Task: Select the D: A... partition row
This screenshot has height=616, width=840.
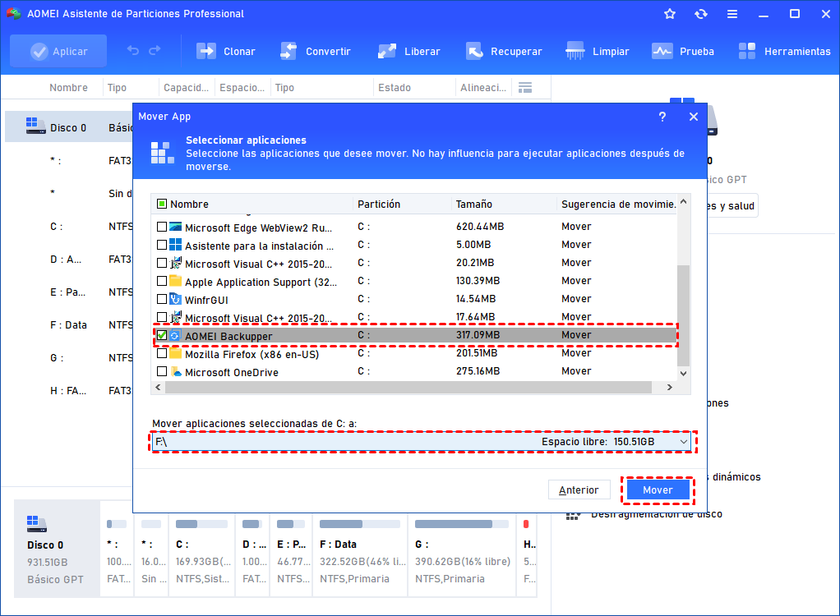Action: click(x=68, y=259)
